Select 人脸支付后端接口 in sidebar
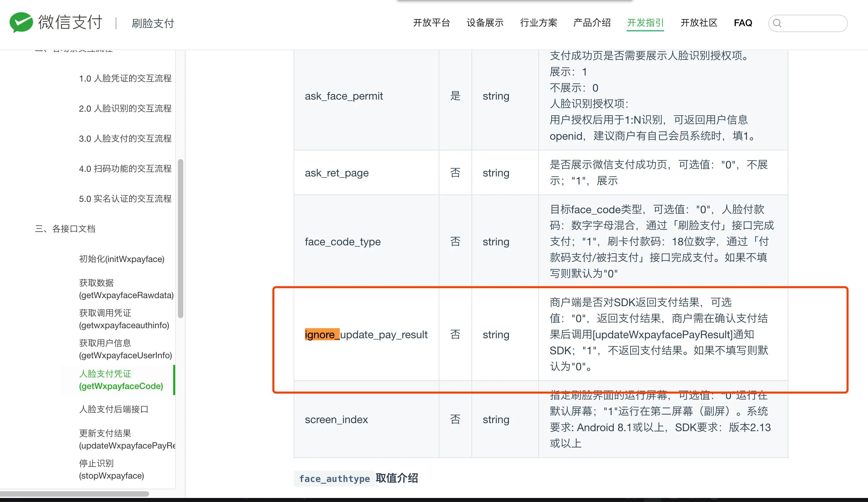 114,409
